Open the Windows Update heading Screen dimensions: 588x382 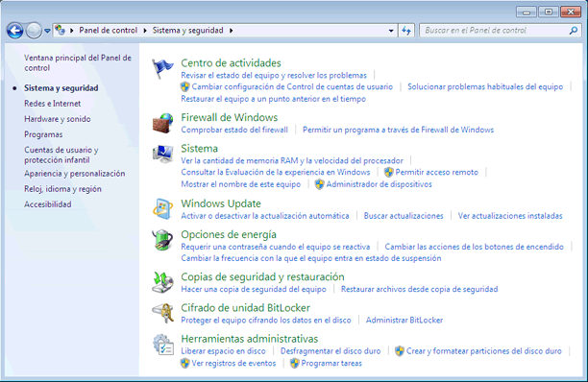[x=221, y=203]
